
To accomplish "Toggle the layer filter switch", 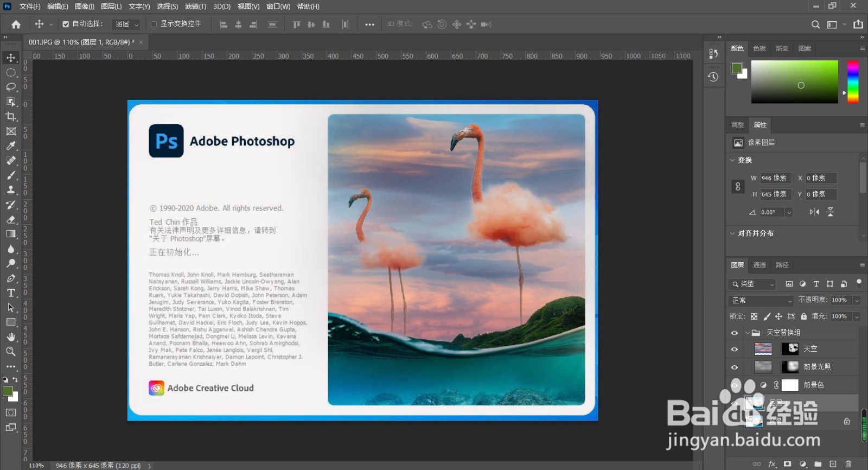I will [859, 282].
